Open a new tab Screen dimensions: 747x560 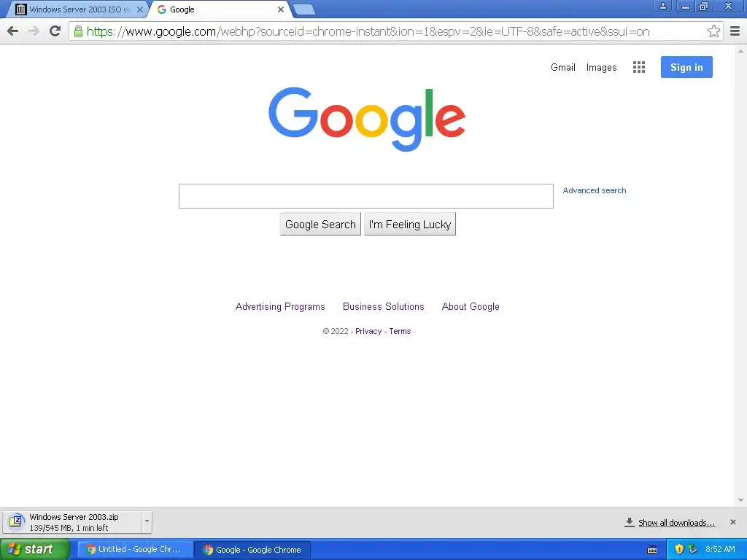[x=304, y=9]
